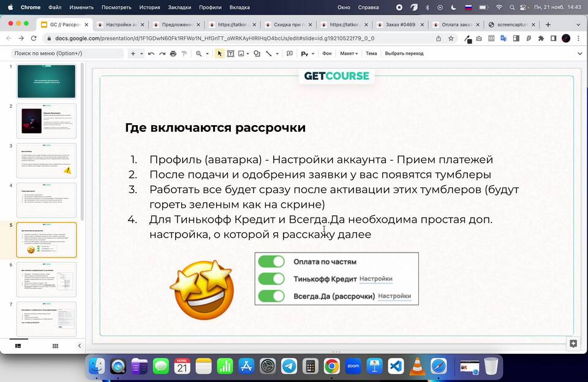
Task: Switch to filmstrip view at panel bottom
Action: tap(18, 346)
